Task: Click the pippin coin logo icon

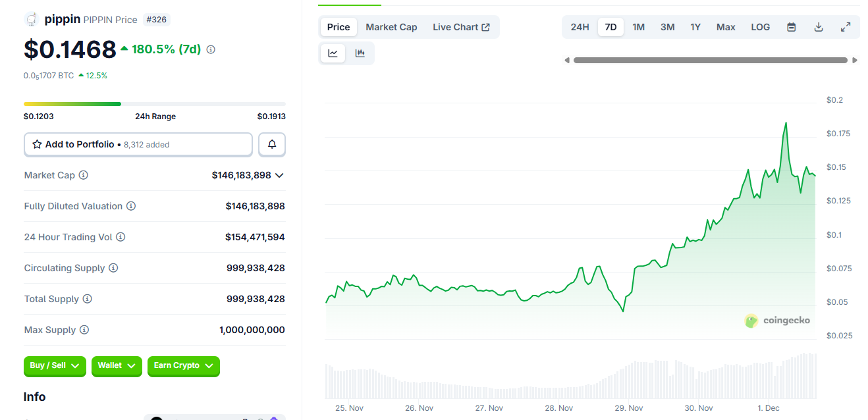Action: click(x=31, y=18)
